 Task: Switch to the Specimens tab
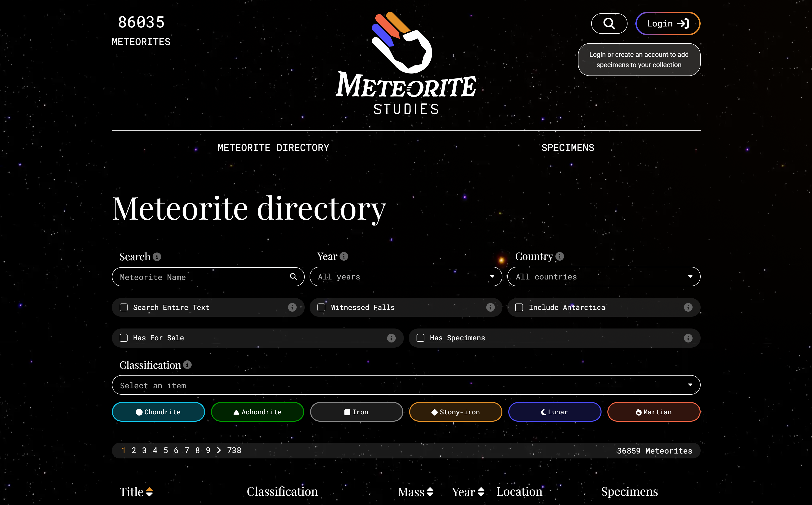pos(567,148)
